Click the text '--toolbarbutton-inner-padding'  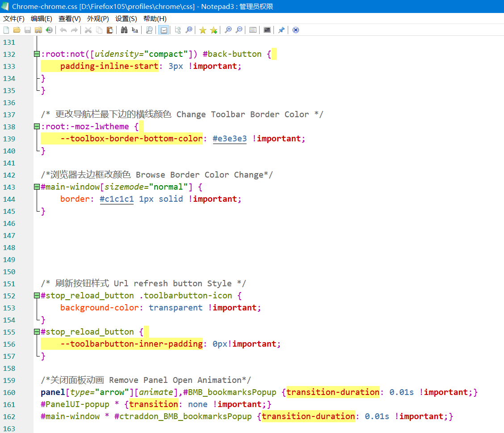(x=131, y=344)
